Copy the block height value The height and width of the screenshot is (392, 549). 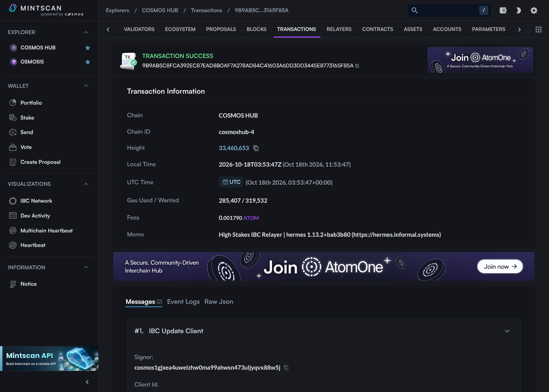(256, 148)
